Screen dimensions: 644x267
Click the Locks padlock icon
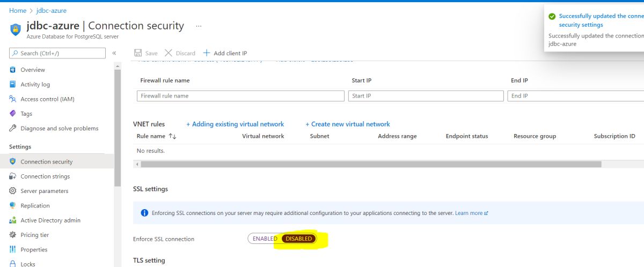click(x=13, y=264)
